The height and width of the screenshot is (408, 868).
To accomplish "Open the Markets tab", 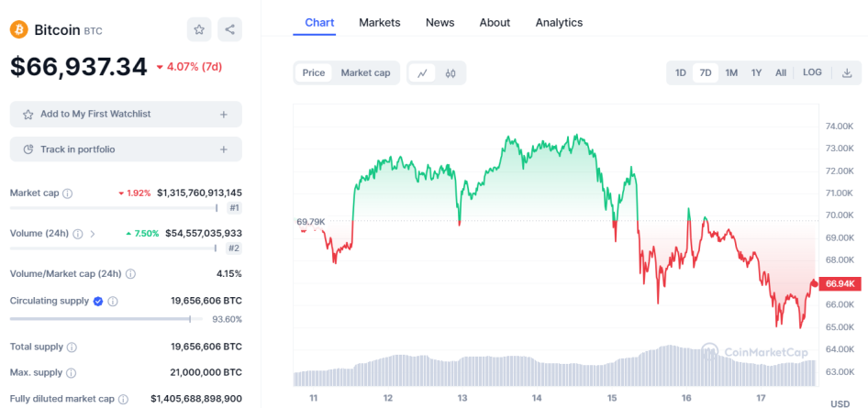I will tap(380, 23).
